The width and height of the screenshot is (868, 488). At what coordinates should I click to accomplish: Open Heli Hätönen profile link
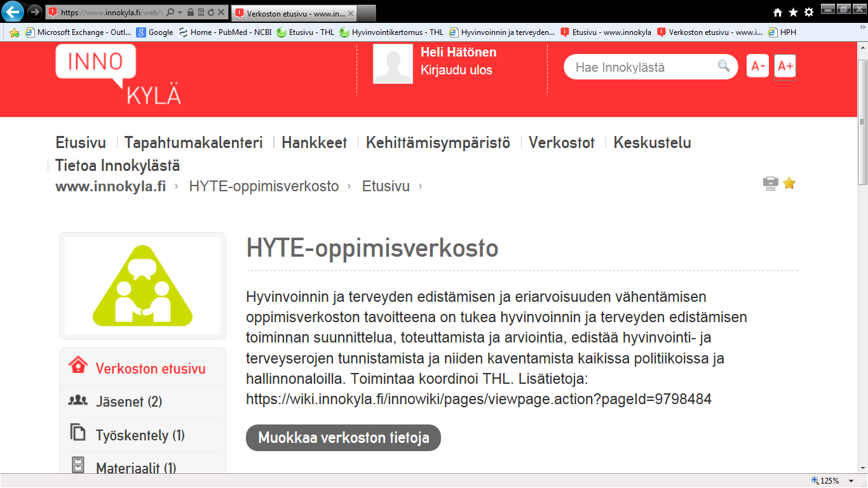[x=459, y=52]
